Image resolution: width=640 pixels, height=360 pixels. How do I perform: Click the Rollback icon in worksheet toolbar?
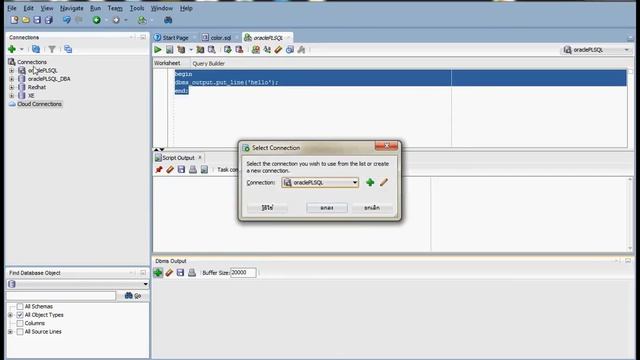pyautogui.click(x=239, y=50)
